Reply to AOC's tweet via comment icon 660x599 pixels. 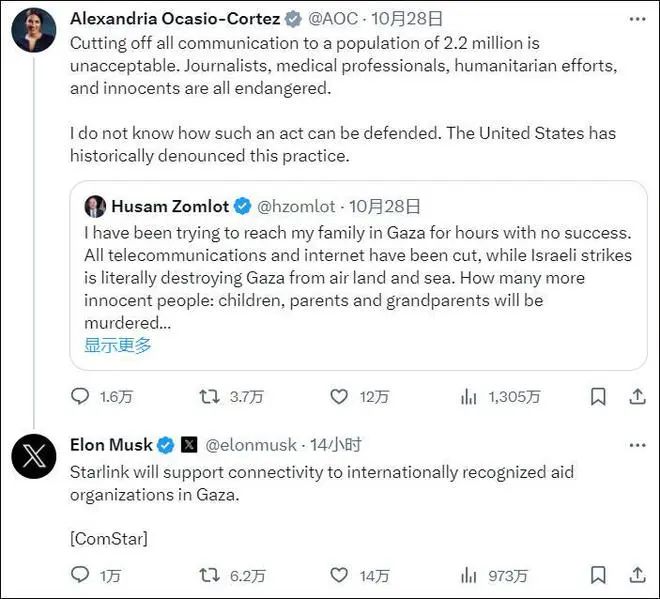[81, 397]
